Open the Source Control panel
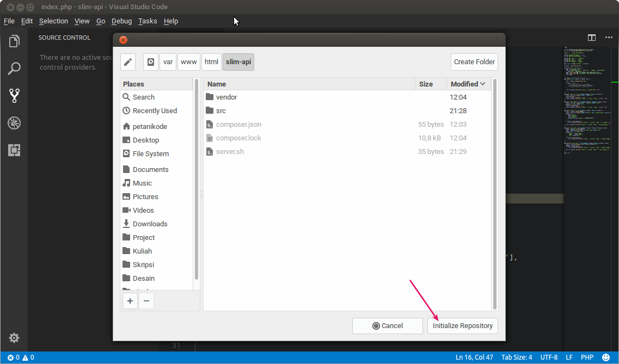 [x=14, y=96]
